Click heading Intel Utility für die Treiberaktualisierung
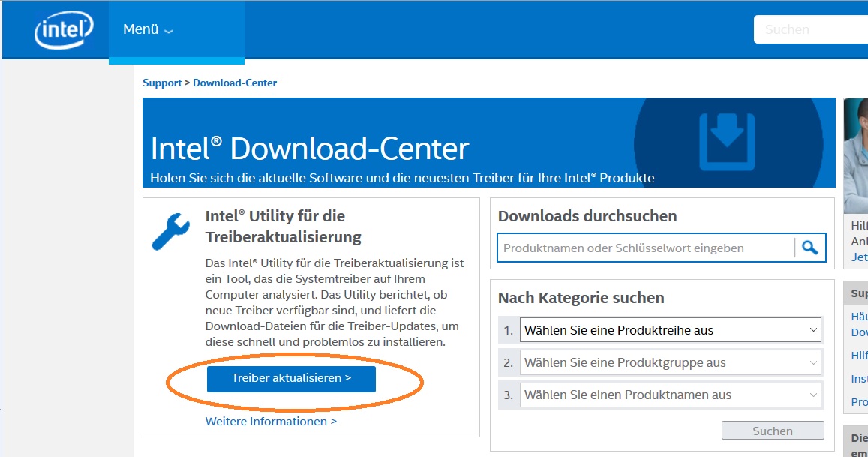 click(x=283, y=227)
